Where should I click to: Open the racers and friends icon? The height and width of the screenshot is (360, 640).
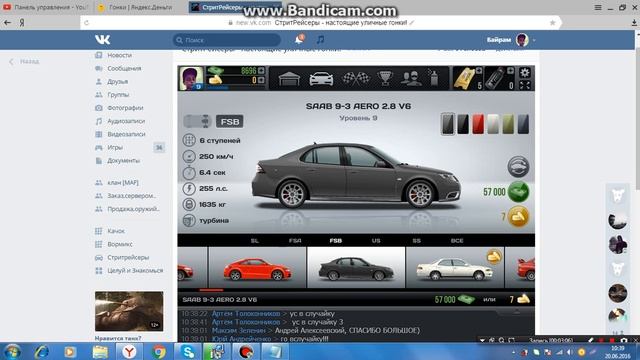pyautogui.click(x=411, y=78)
